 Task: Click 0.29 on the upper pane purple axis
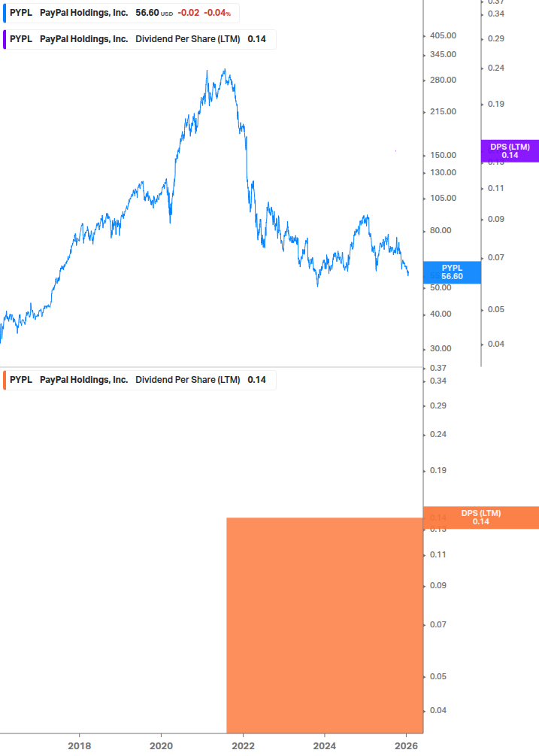tap(496, 38)
